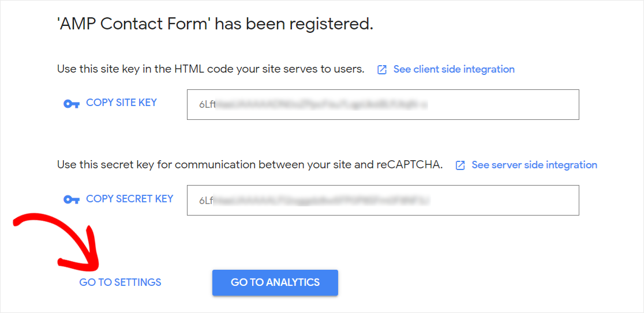Focus the secret key text field
The height and width of the screenshot is (313, 644).
coord(383,200)
